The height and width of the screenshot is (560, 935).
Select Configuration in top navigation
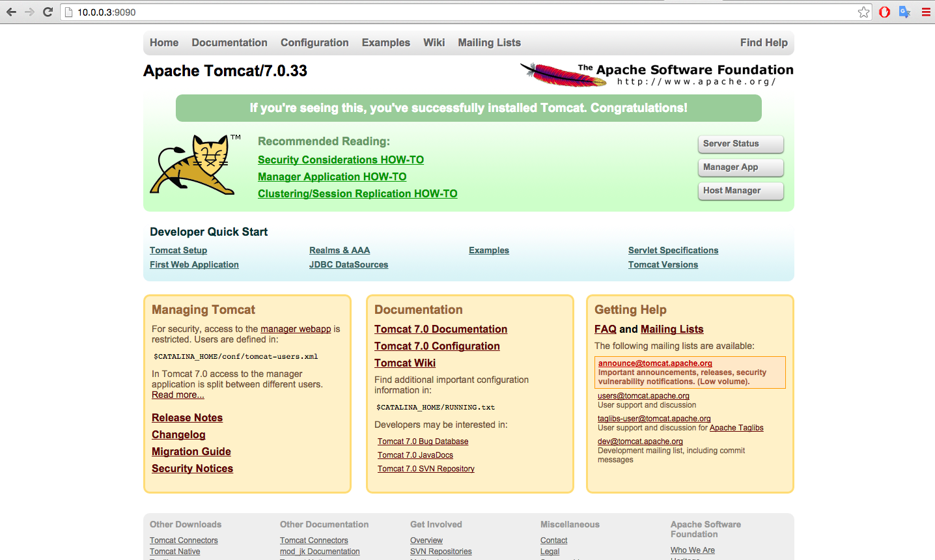coord(314,42)
